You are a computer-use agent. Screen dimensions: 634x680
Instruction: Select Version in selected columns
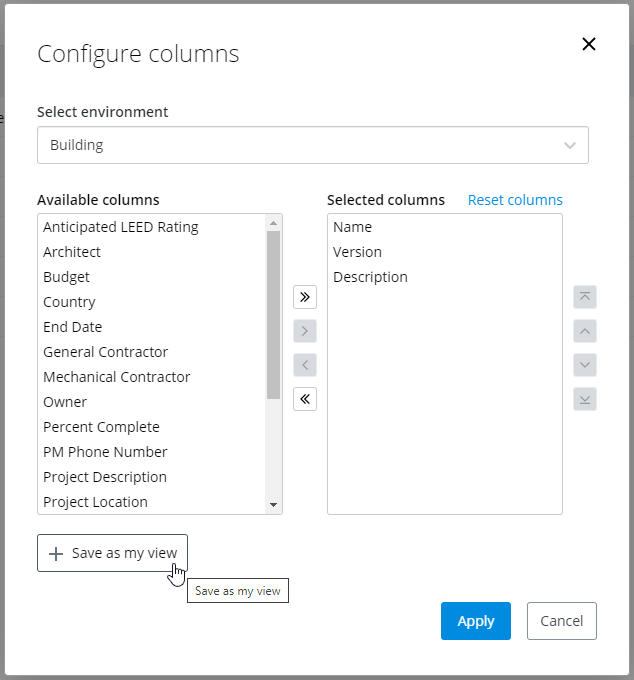(x=357, y=252)
